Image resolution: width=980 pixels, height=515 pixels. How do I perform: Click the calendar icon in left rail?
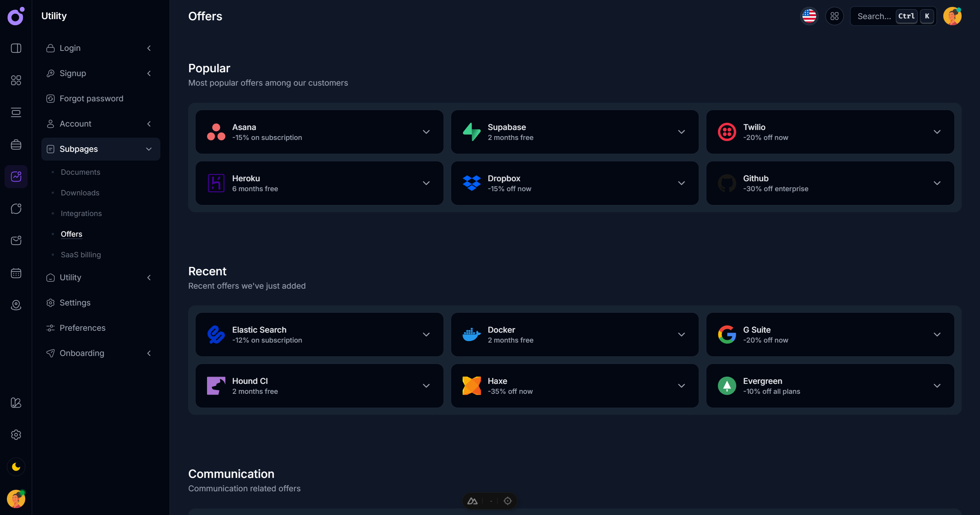click(16, 273)
